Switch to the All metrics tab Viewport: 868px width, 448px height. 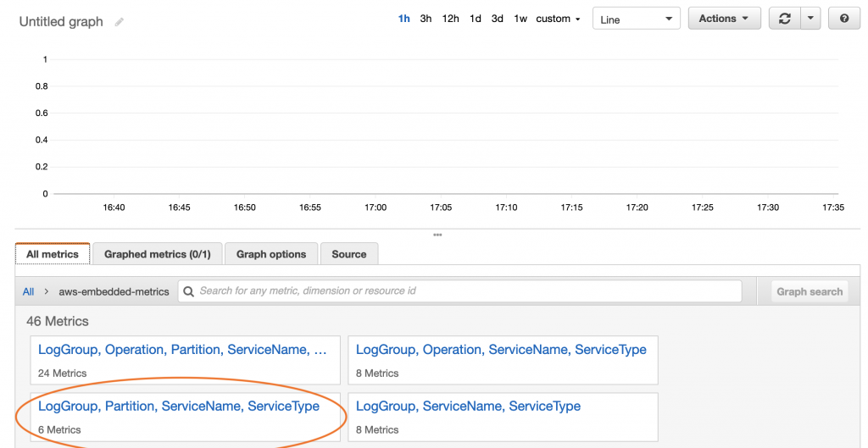click(53, 254)
